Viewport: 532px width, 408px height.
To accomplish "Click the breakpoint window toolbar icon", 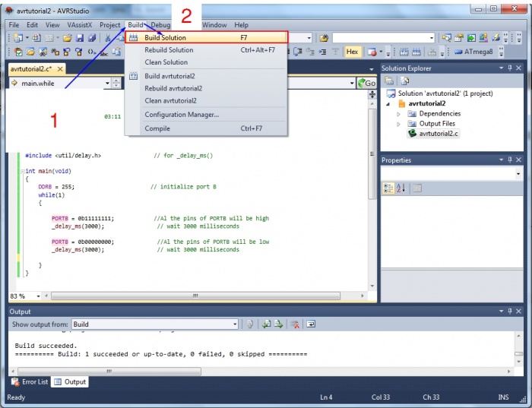I will coord(372,52).
